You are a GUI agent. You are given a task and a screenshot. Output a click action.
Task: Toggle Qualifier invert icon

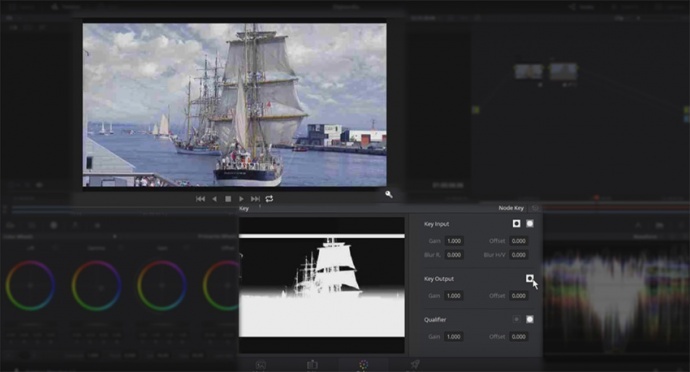[x=517, y=319]
